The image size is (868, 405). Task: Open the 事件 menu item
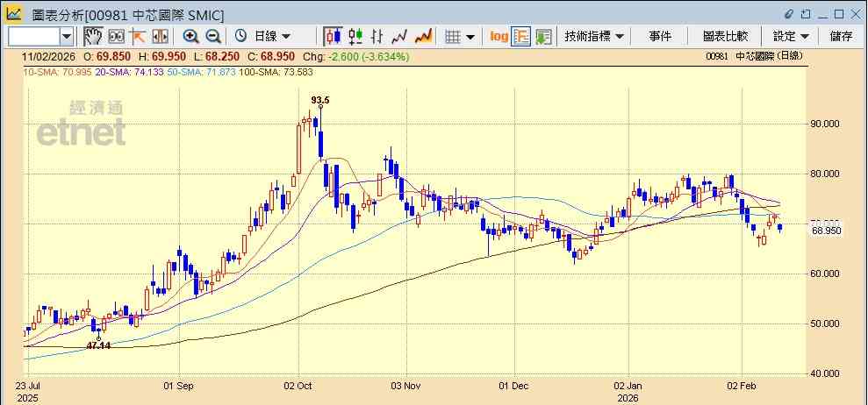coord(660,37)
